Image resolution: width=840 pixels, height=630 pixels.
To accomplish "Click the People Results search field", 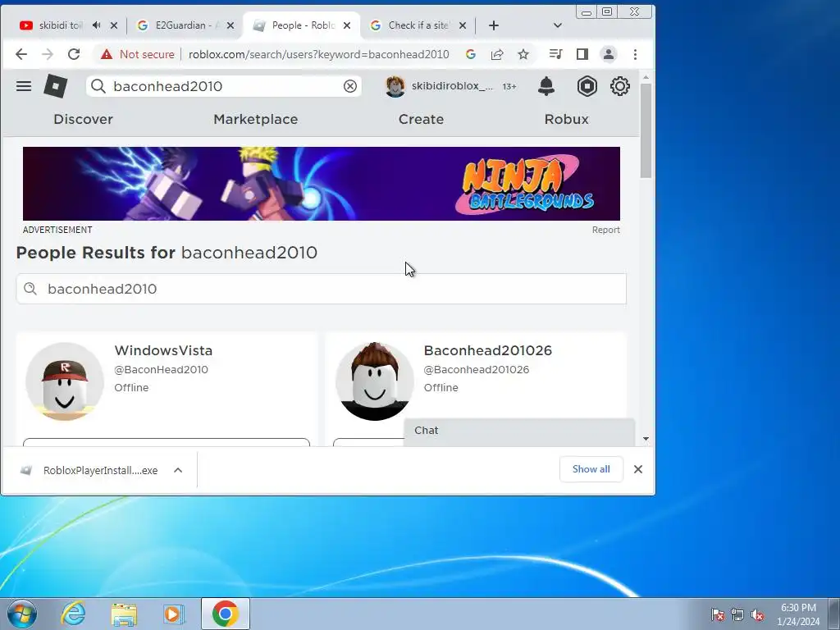I will (x=321, y=289).
